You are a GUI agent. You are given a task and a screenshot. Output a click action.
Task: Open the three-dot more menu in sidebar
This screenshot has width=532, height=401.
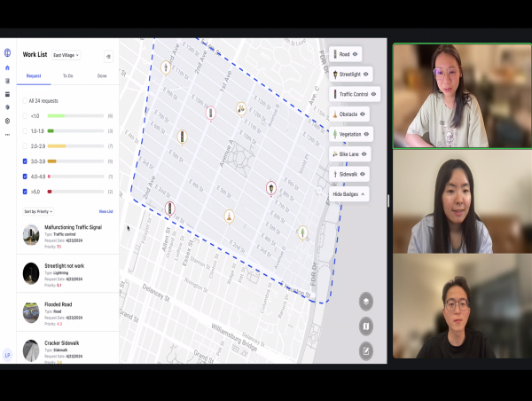7,135
